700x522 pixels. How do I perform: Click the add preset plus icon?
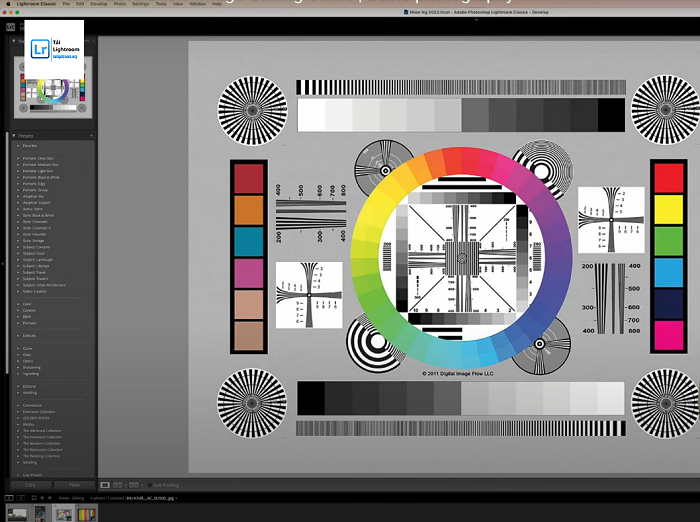pos(91,135)
